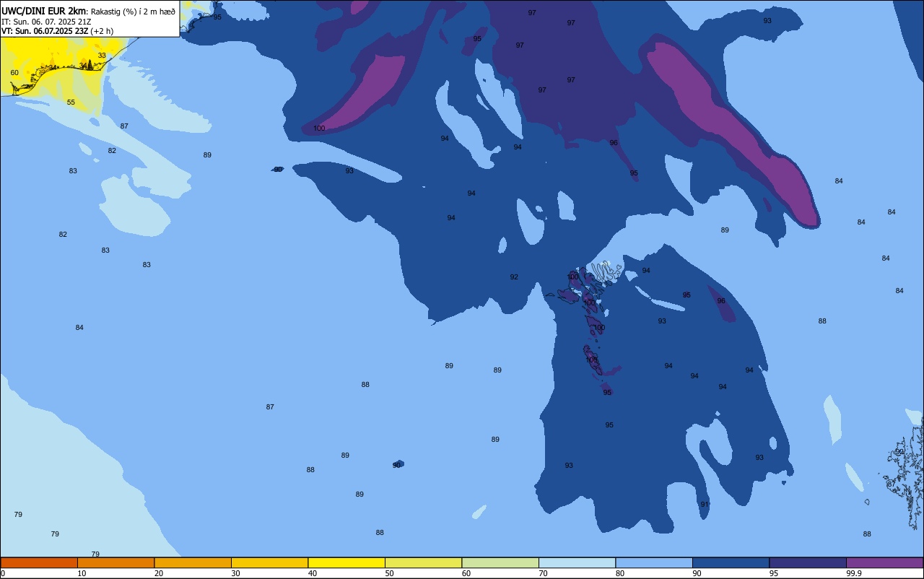Click the pale blue 70–80 legend swatch
This screenshot has width=924, height=579.
577,562
